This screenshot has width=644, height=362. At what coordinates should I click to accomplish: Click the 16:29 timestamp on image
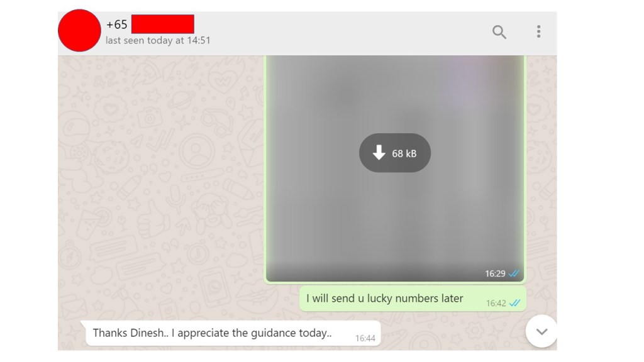click(x=495, y=274)
